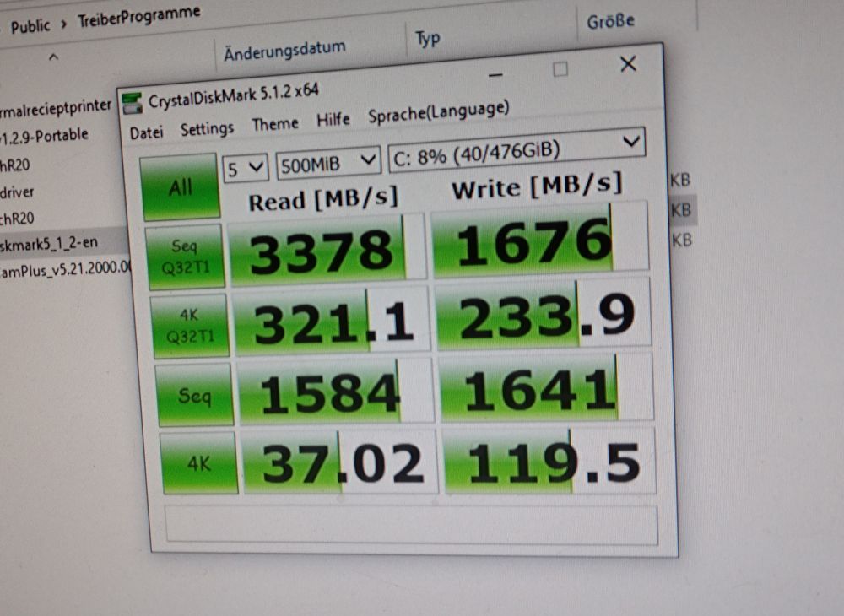Open the Theme menu
The image size is (844, 616).
coord(274,124)
